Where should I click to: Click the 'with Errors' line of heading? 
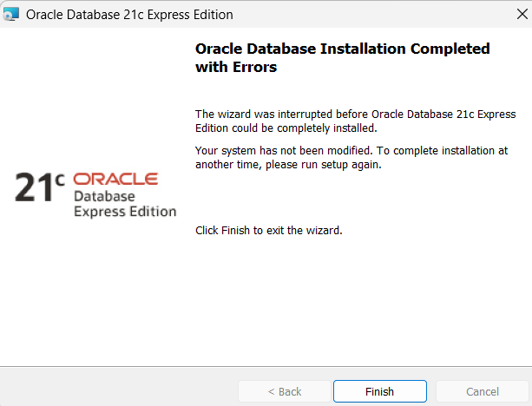point(236,67)
